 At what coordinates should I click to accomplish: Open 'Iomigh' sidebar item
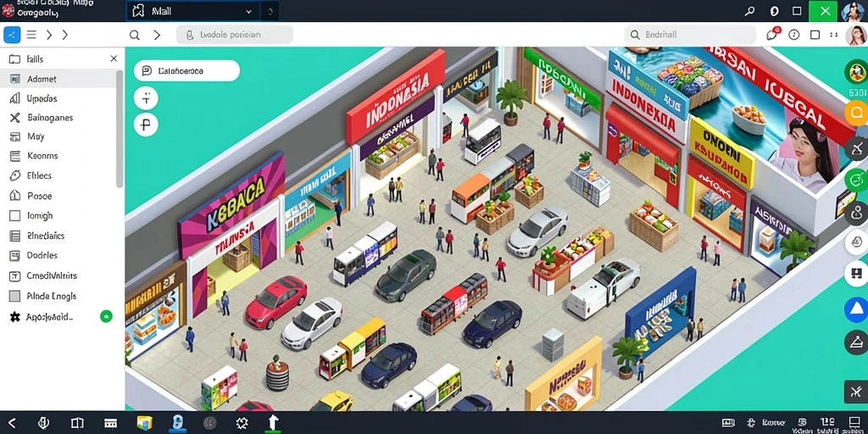click(58, 215)
